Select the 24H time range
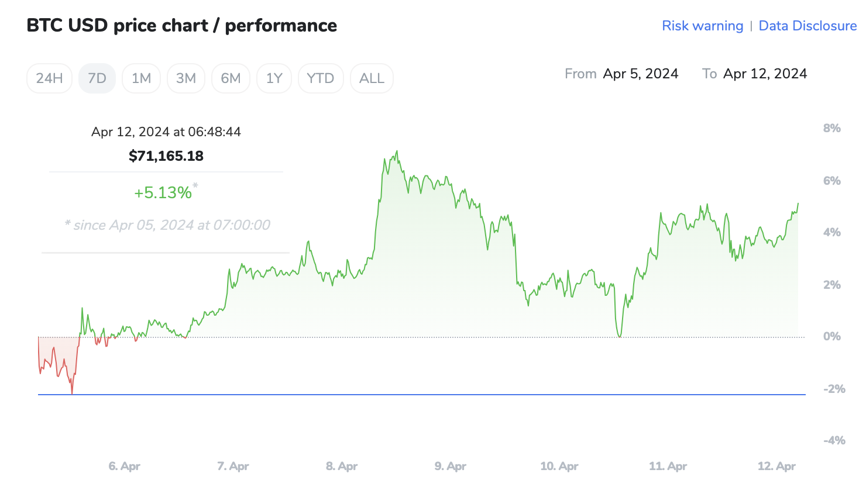 click(49, 78)
